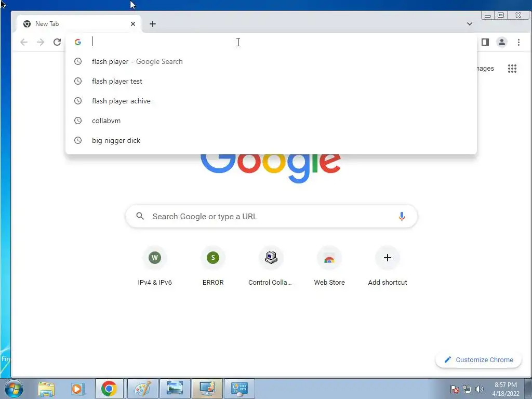Open the Google apps grid
532x399 pixels.
tap(512, 69)
